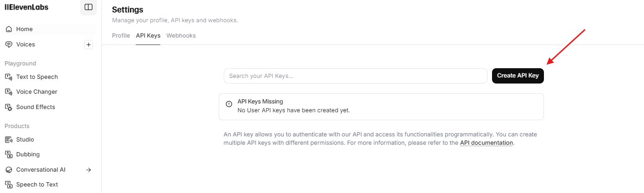Screen dimensions: 644x193
Task: Switch to the Webhooks tab
Action: [181, 35]
